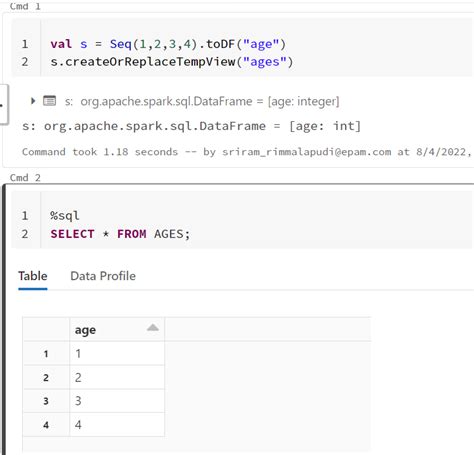Place cursor in SELECT * FROM AGES line
Image resolution: width=474 pixels, height=455 pixels.
tap(120, 234)
